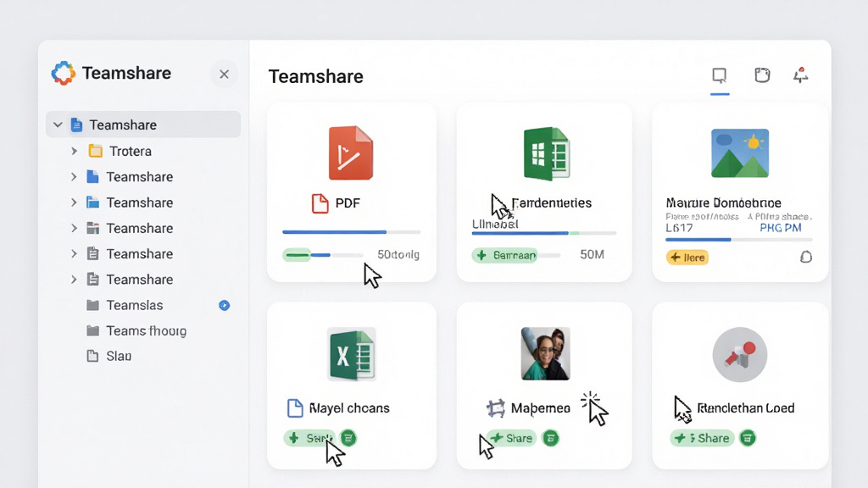Close the sidebar with the X button
The width and height of the screenshot is (868, 488).
(224, 75)
